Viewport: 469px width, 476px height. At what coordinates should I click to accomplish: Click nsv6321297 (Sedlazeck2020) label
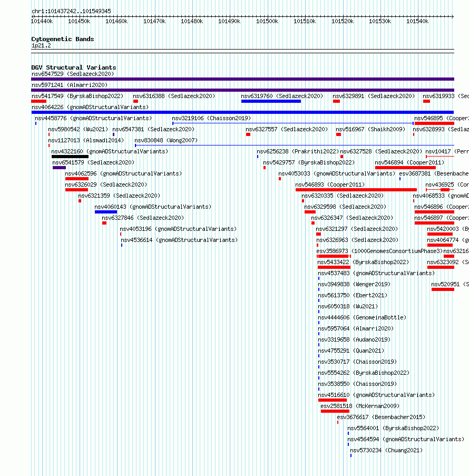tap(357, 229)
